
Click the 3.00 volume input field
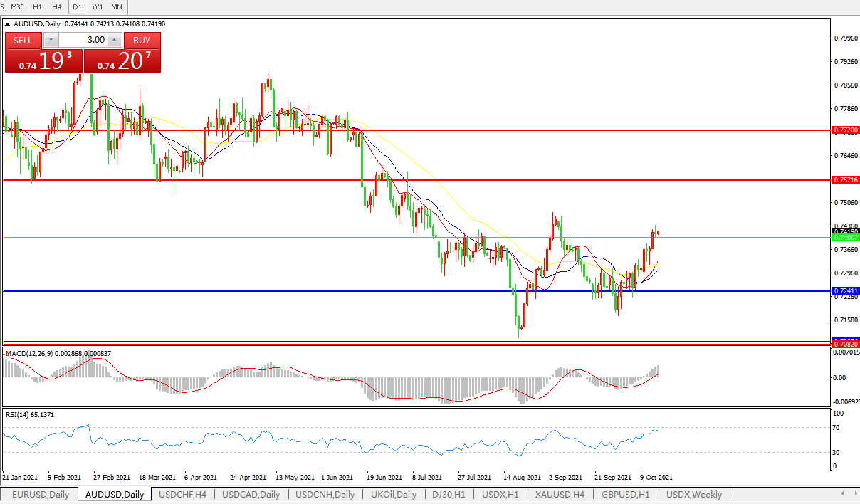pos(83,40)
